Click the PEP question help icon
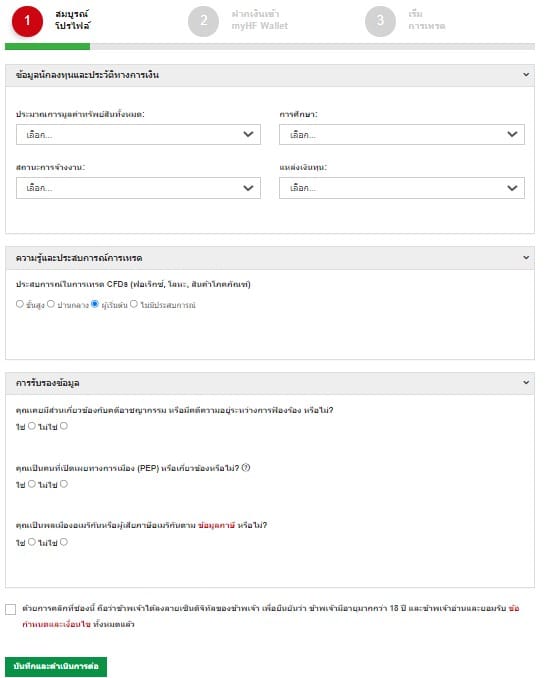The image size is (547, 678). (x=246, y=467)
